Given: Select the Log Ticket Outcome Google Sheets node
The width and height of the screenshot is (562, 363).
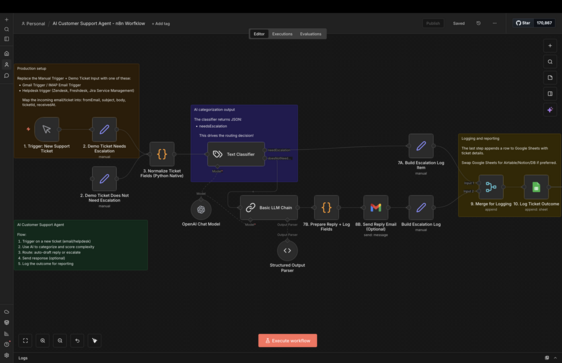Looking at the screenshot, I should pos(536,187).
